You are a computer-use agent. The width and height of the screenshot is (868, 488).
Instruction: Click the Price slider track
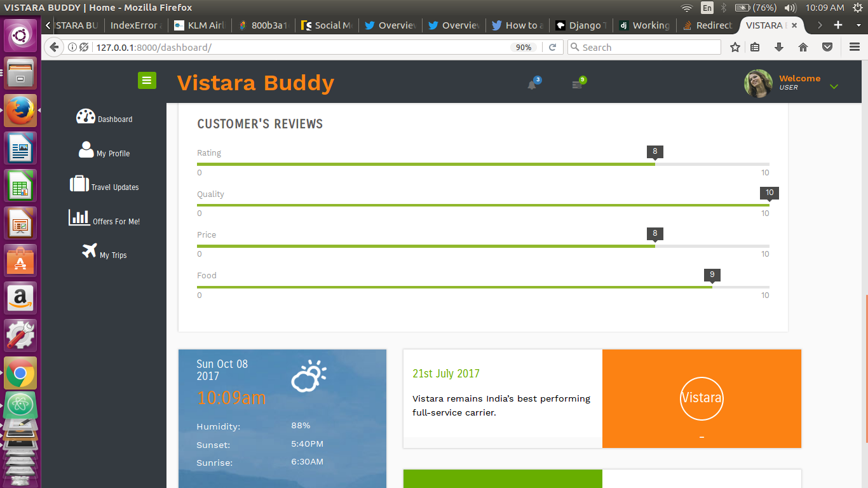coord(483,246)
